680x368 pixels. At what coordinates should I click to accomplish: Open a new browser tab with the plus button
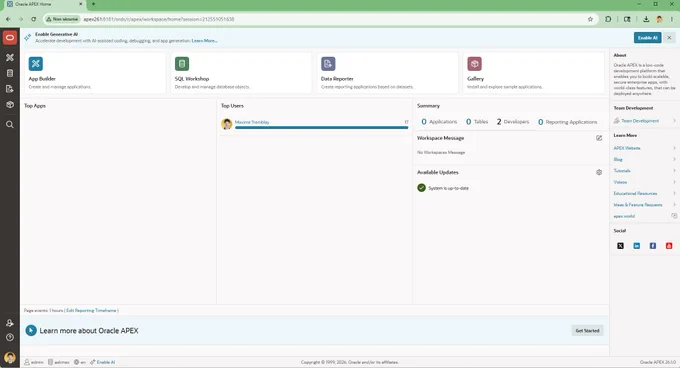(x=93, y=4)
